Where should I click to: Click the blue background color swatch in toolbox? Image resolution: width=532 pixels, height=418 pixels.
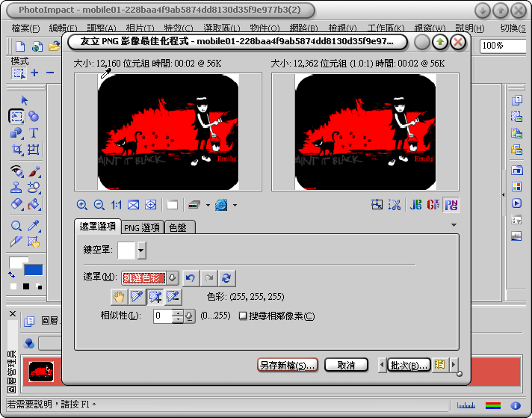coord(33,270)
